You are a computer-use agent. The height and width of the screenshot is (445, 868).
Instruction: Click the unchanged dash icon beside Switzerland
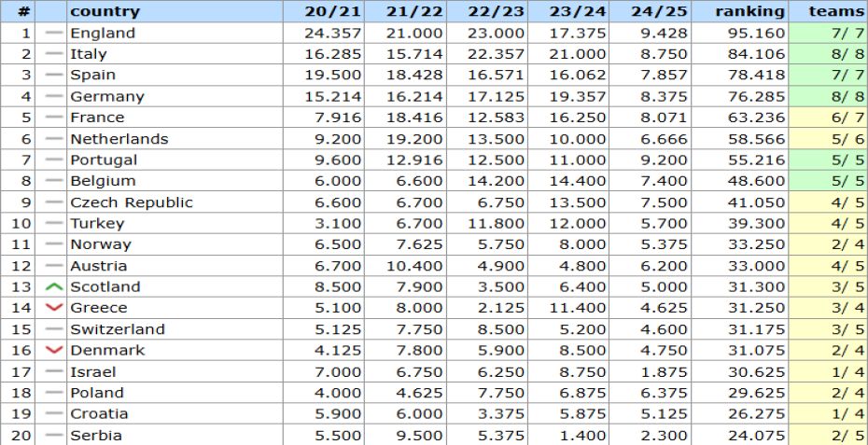point(54,329)
